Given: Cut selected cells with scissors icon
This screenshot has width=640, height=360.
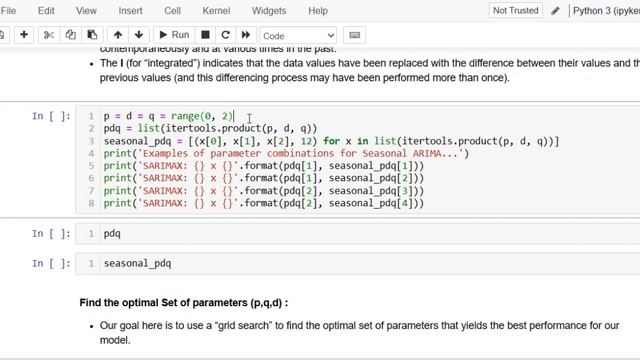Looking at the screenshot, I should [x=49, y=35].
